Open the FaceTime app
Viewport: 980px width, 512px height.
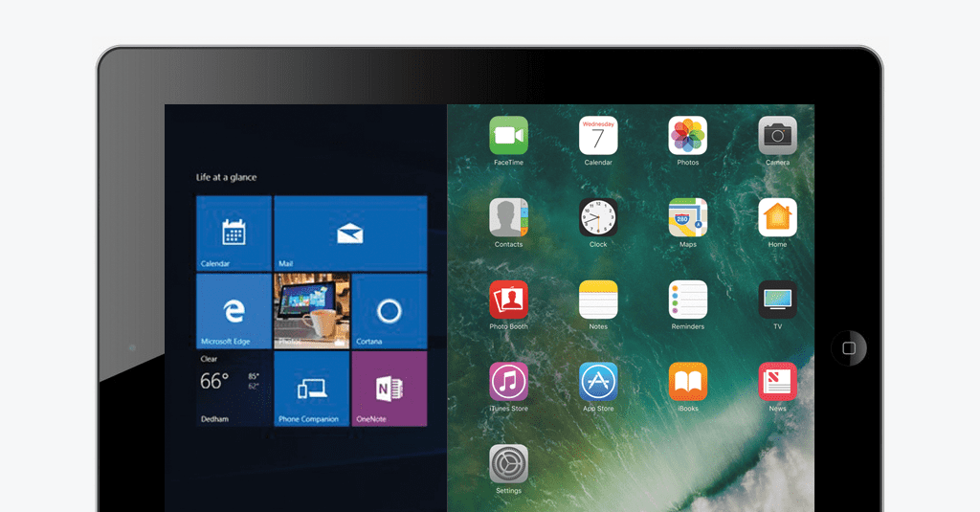tap(508, 135)
